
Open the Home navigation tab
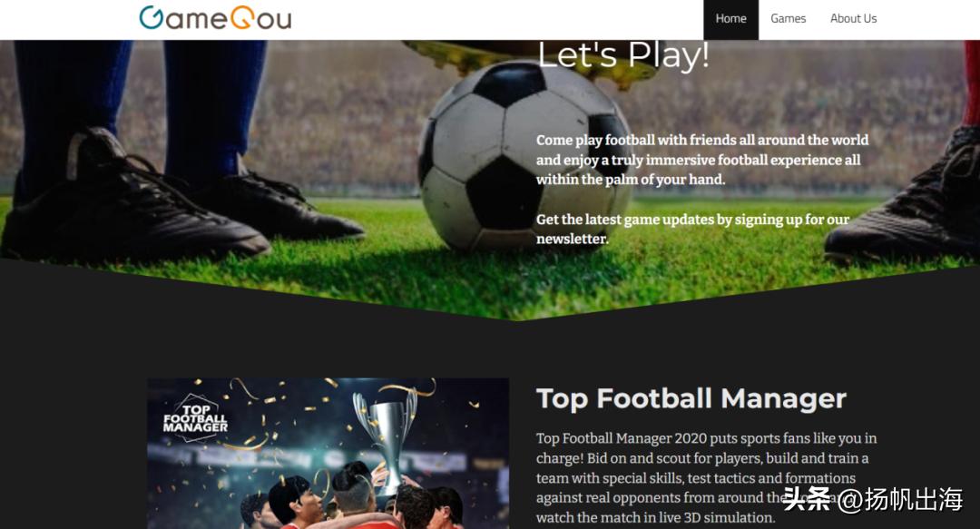click(730, 19)
